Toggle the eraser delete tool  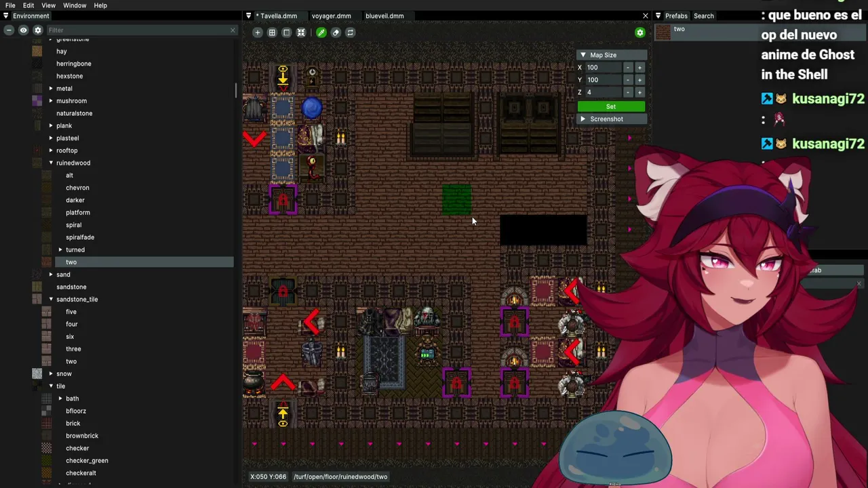[336, 33]
